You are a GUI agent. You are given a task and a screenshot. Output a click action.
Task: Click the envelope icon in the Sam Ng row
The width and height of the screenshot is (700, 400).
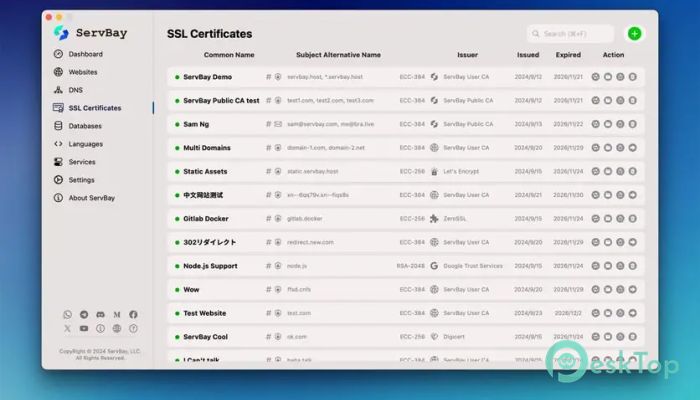[x=278, y=124]
